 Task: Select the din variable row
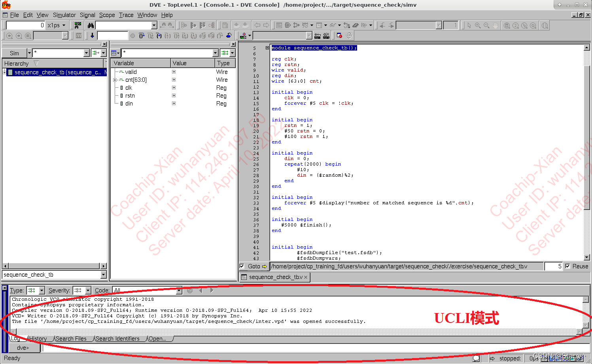click(173, 104)
